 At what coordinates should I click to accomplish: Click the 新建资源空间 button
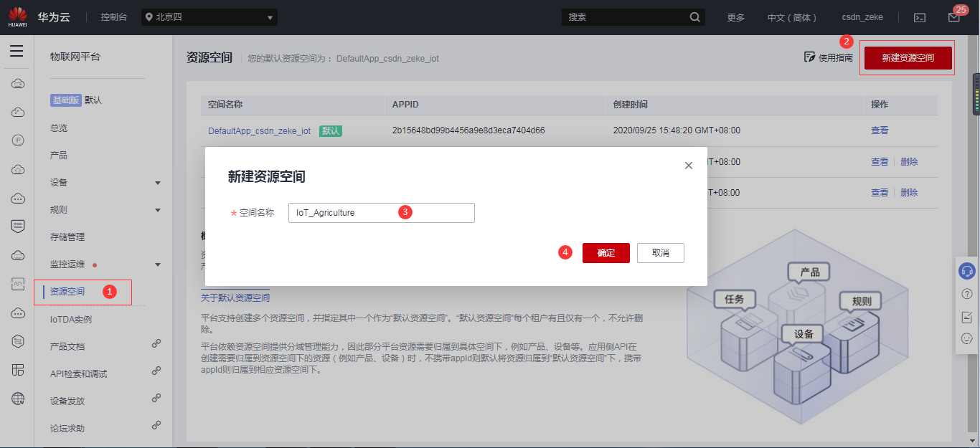[908, 58]
